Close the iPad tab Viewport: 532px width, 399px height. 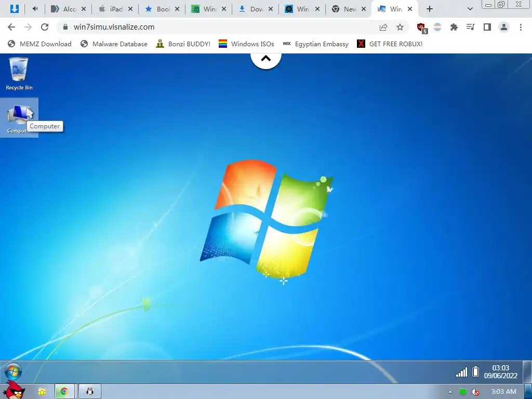tap(130, 9)
